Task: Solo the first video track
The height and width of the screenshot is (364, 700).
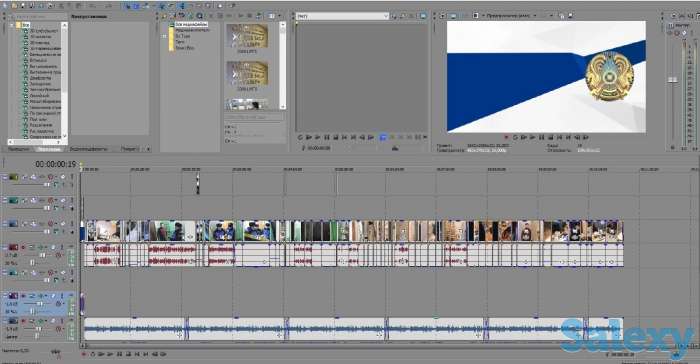Action: pos(72,177)
